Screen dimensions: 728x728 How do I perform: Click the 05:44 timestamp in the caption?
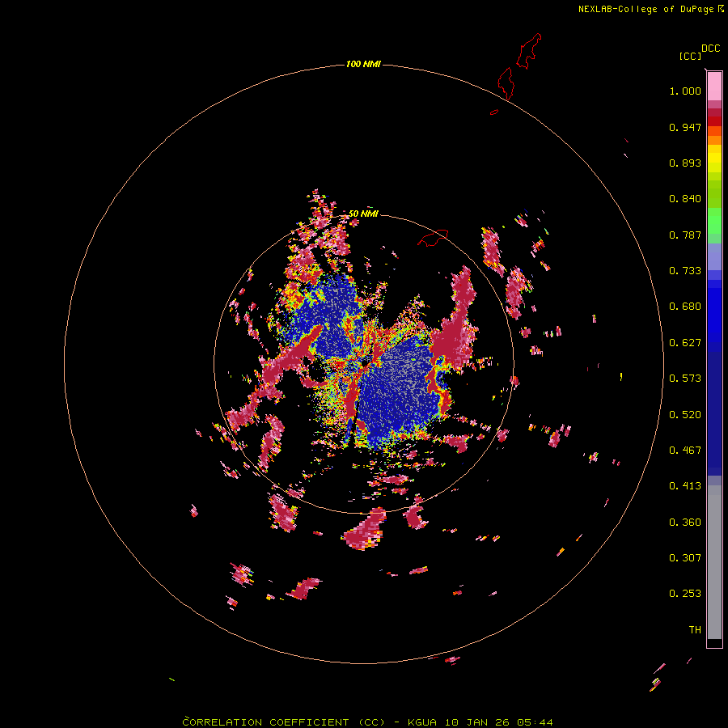[x=535, y=722]
